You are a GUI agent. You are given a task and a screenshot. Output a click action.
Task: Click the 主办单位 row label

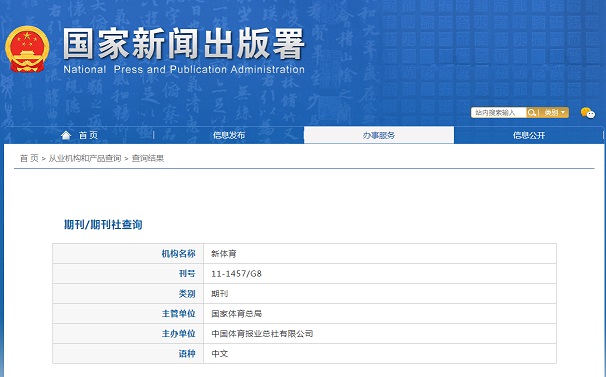pos(179,334)
